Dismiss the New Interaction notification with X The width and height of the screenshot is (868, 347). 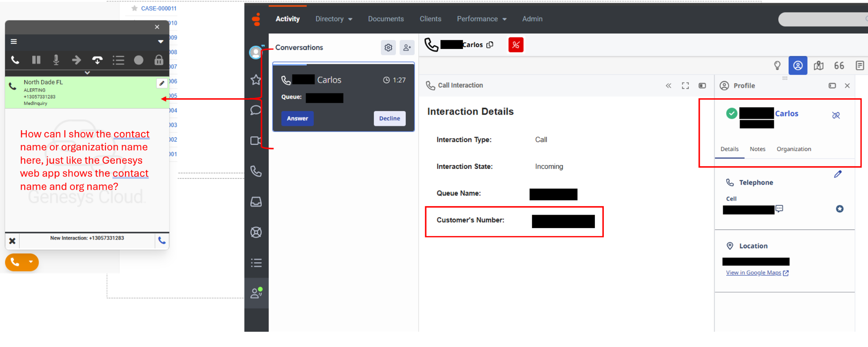tap(12, 241)
